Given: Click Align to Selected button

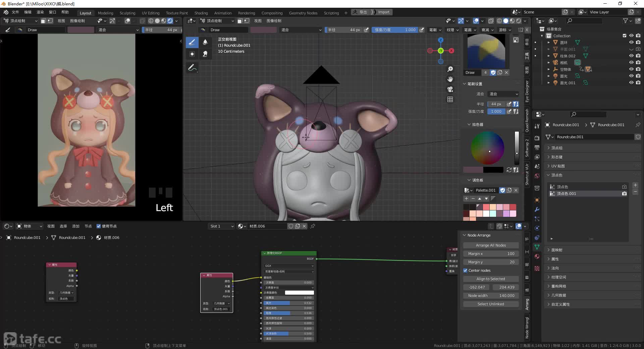Looking at the screenshot, I should coord(491,279).
